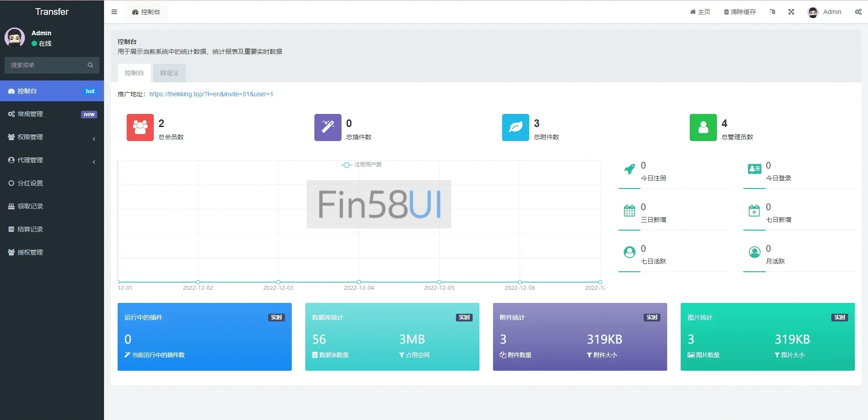This screenshot has width=868, height=420.
Task: Go to 主页 via the header link
Action: 700,12
